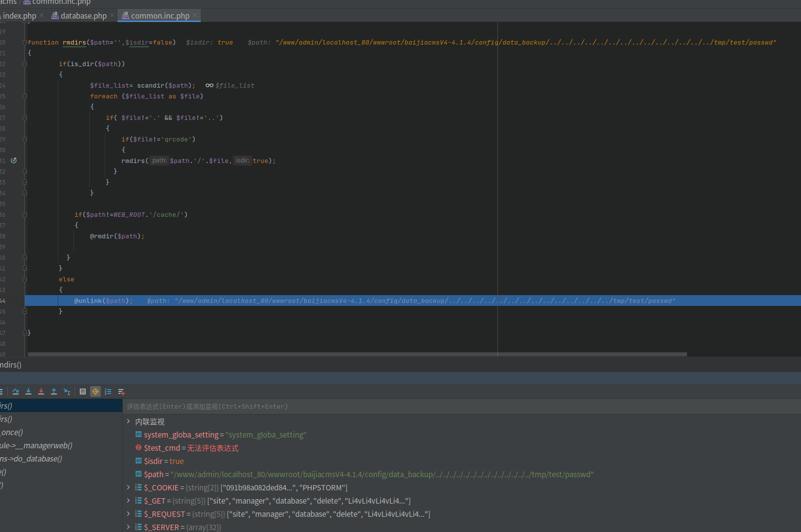Click the array icon beside $_SERVER
Viewport: 801px width, 532px height.
click(x=139, y=527)
